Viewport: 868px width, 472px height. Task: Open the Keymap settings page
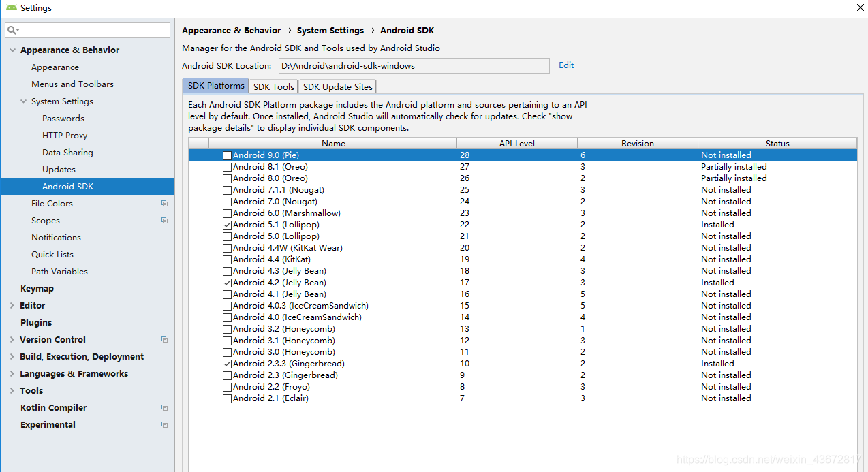click(x=37, y=289)
